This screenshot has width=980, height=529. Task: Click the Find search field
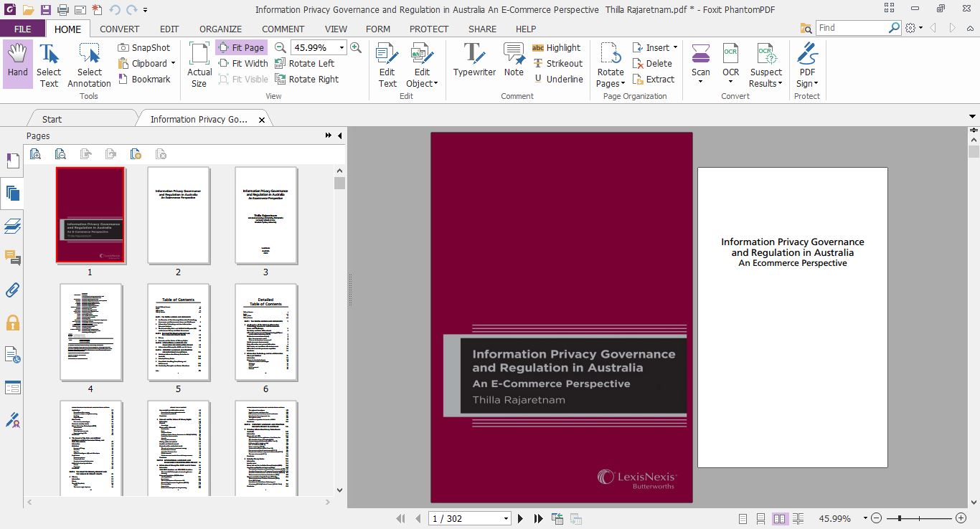coord(852,27)
